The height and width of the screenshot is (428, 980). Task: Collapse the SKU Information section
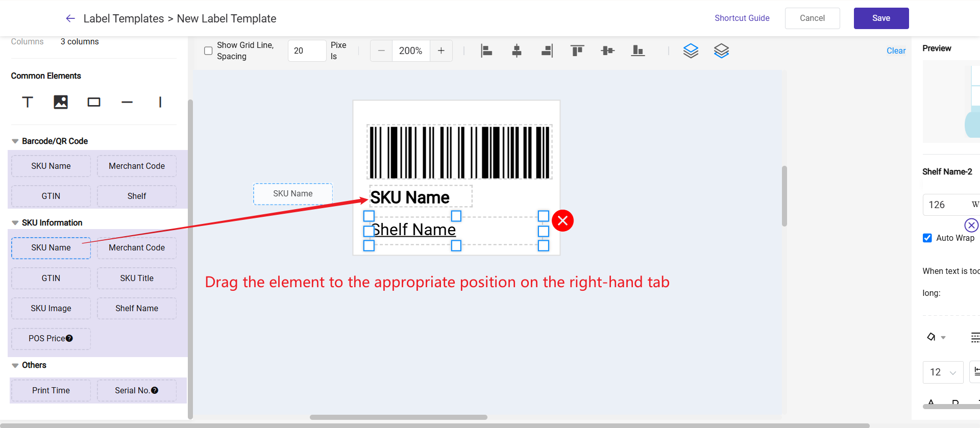click(15, 223)
